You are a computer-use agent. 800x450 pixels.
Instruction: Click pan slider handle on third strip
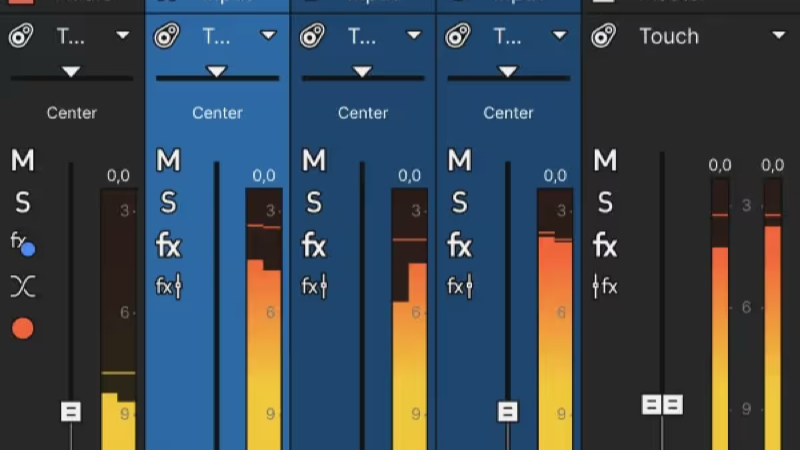pos(362,71)
